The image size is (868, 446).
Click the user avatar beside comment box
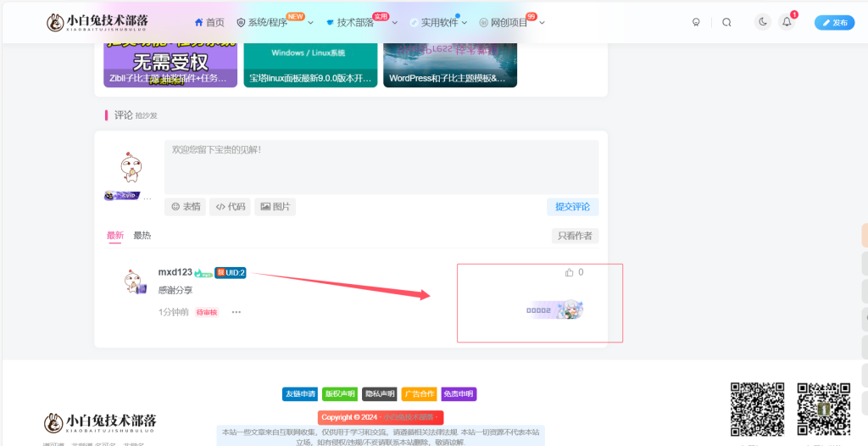[x=131, y=167]
